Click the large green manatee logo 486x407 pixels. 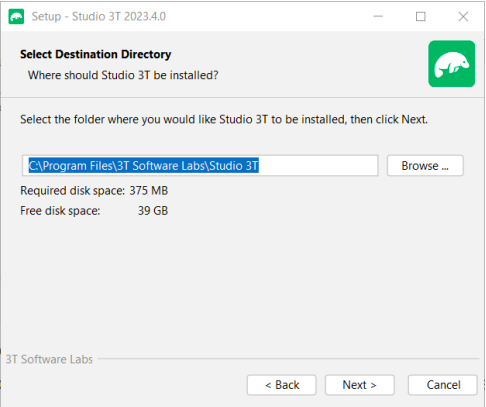pos(451,64)
